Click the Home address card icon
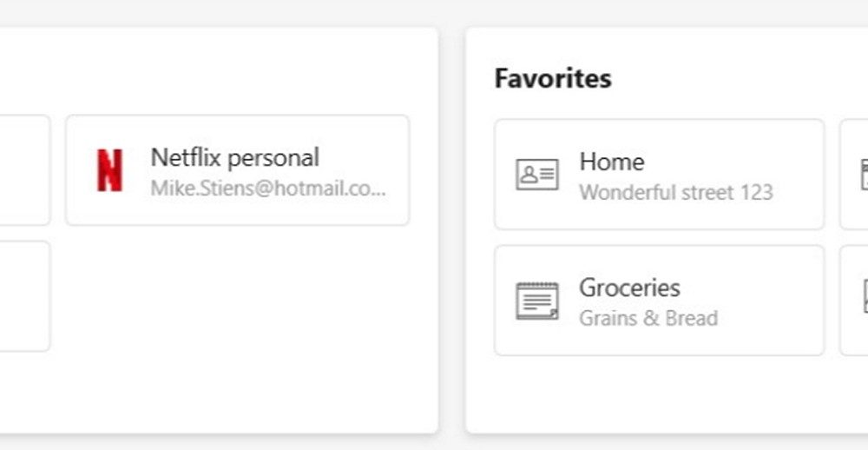The width and height of the screenshot is (868, 450). [x=537, y=175]
